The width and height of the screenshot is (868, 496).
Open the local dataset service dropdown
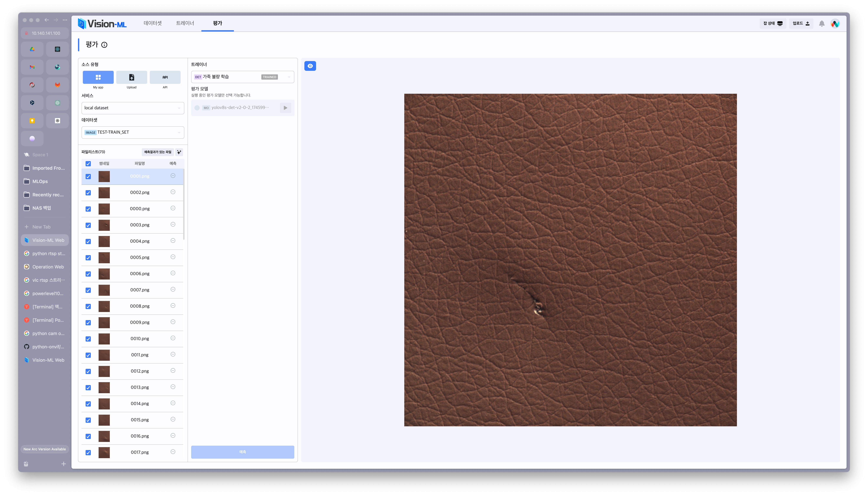(133, 108)
